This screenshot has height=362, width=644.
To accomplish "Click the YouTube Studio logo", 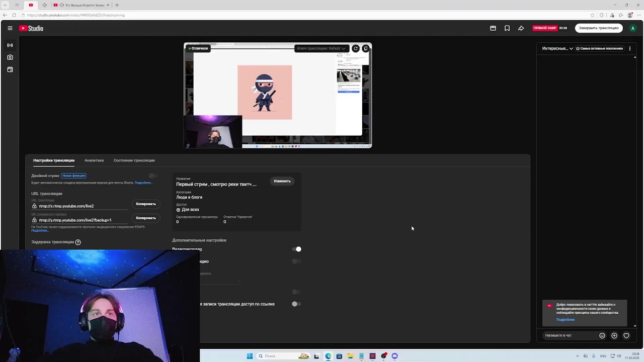I will pos(31,28).
